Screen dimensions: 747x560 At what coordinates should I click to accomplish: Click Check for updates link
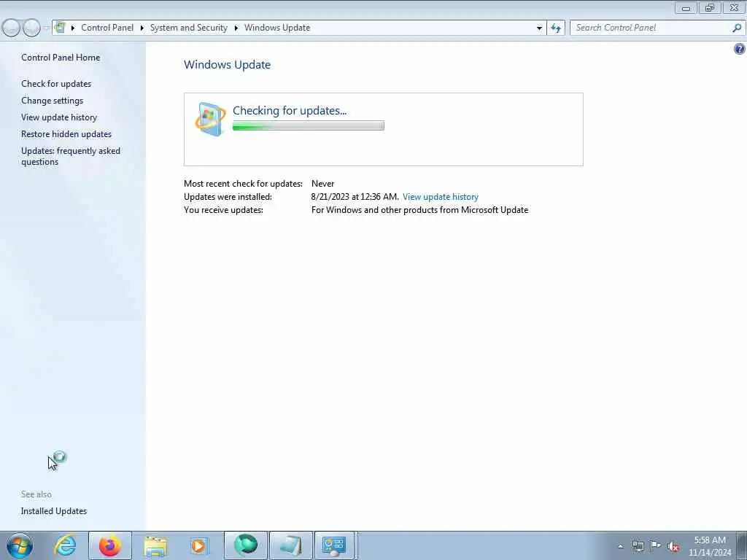[56, 84]
